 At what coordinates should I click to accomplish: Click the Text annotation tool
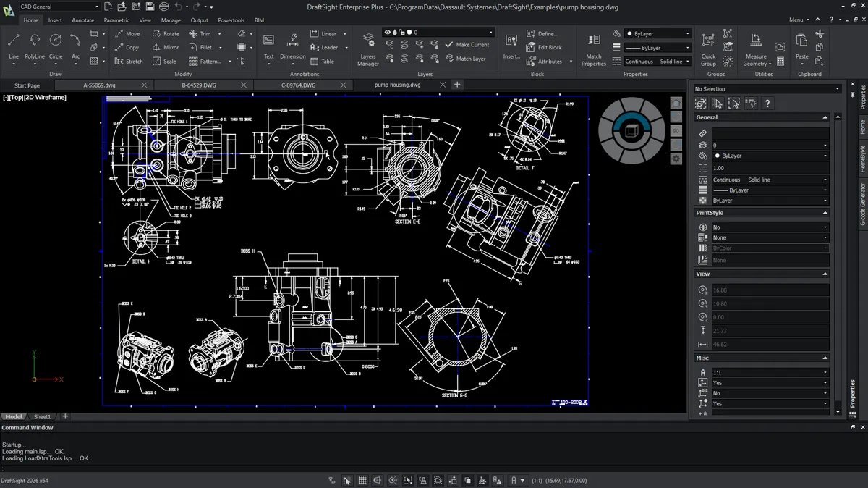coord(268,45)
